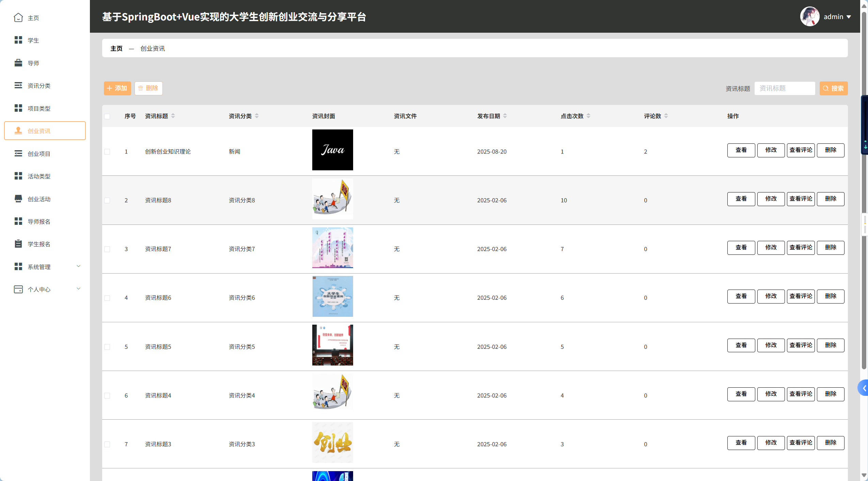Click blue side arrow handle at right edge
Viewport: 868px width, 481px height.
(x=864, y=388)
